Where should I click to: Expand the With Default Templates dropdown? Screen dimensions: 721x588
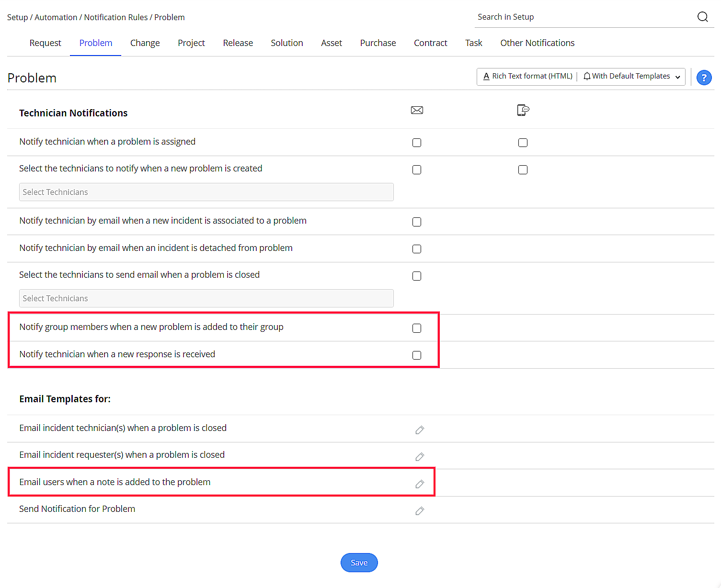632,77
